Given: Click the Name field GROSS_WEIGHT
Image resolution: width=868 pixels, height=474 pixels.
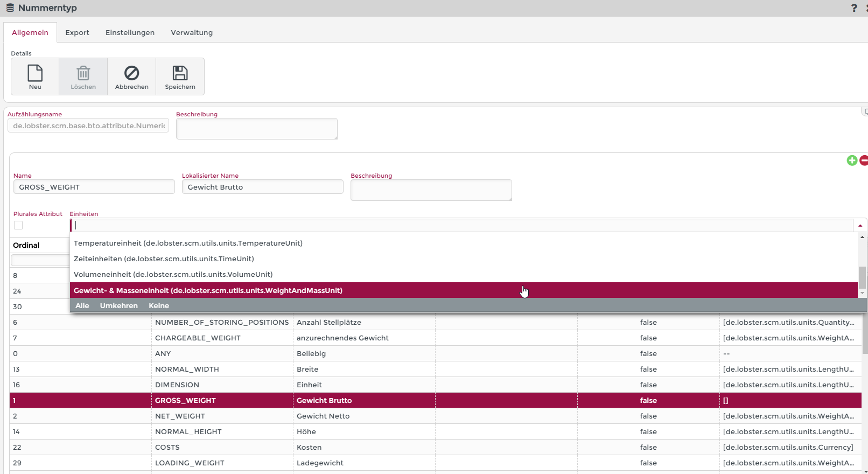Looking at the screenshot, I should coord(94,187).
